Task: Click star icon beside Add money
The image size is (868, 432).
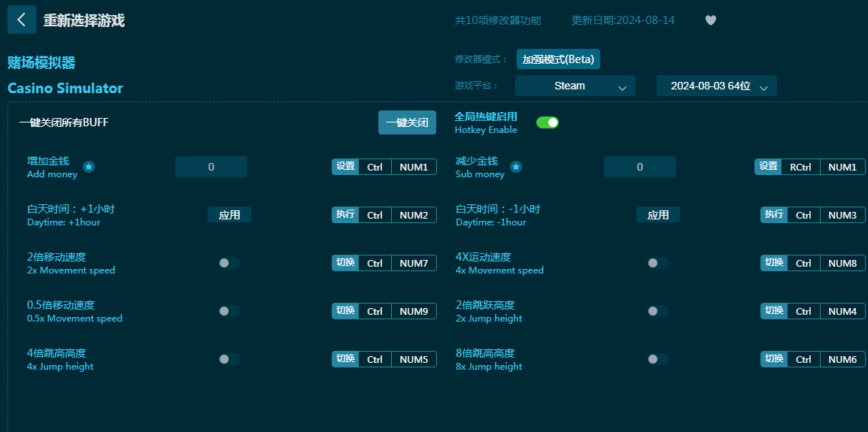Action: pos(89,167)
